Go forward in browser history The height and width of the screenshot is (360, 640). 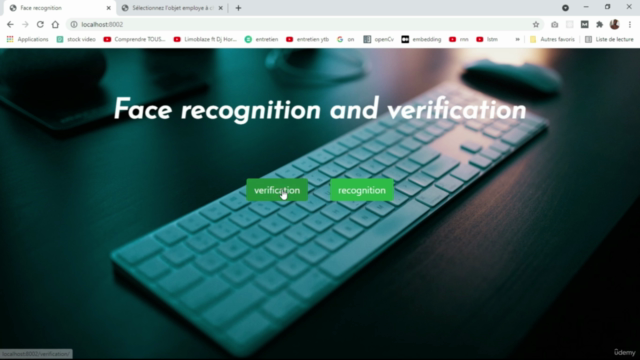pos(25,24)
